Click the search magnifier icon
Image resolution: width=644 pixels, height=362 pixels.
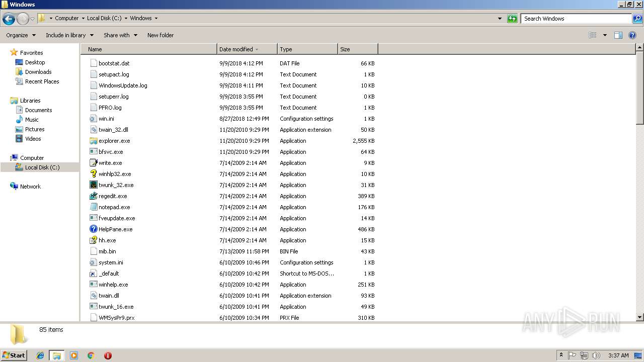(637, 19)
